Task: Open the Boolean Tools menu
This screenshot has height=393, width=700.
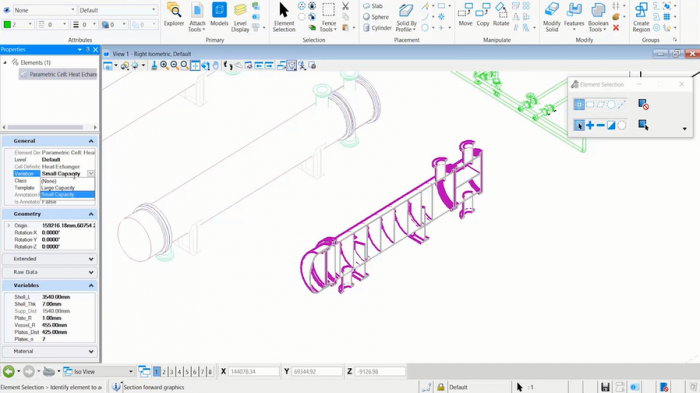Action: point(598,17)
